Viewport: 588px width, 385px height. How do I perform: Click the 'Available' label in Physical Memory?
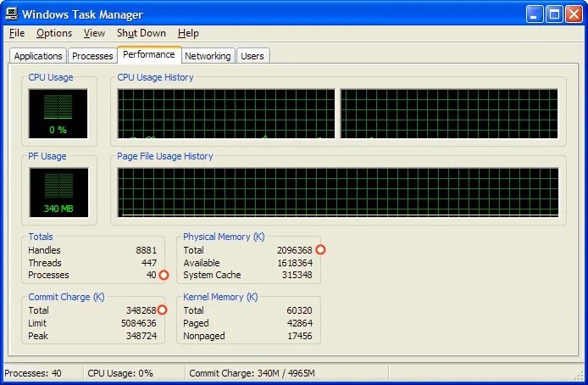pyautogui.click(x=202, y=263)
